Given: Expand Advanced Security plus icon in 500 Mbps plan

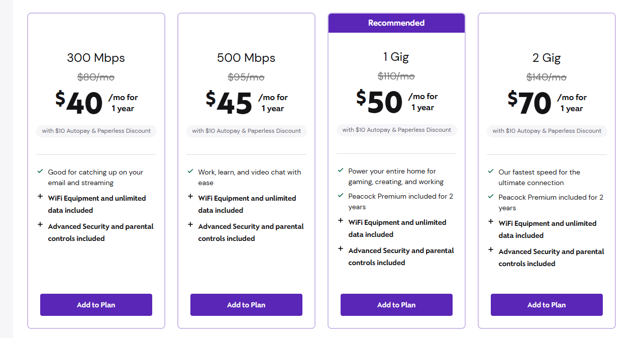Looking at the screenshot, I should (190, 224).
